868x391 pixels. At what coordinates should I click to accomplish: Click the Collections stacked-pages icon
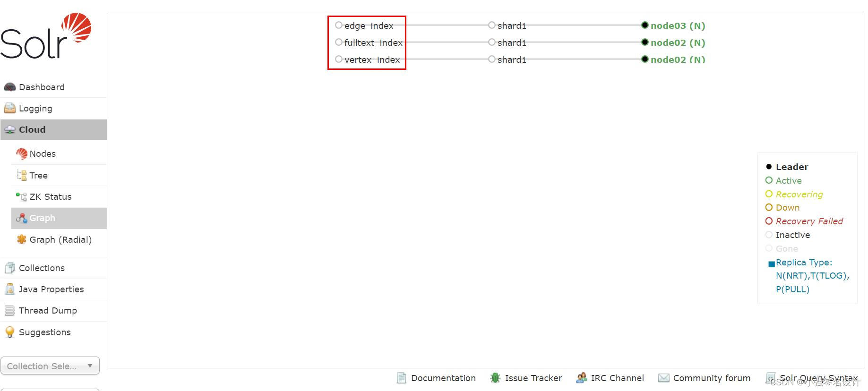[9, 268]
